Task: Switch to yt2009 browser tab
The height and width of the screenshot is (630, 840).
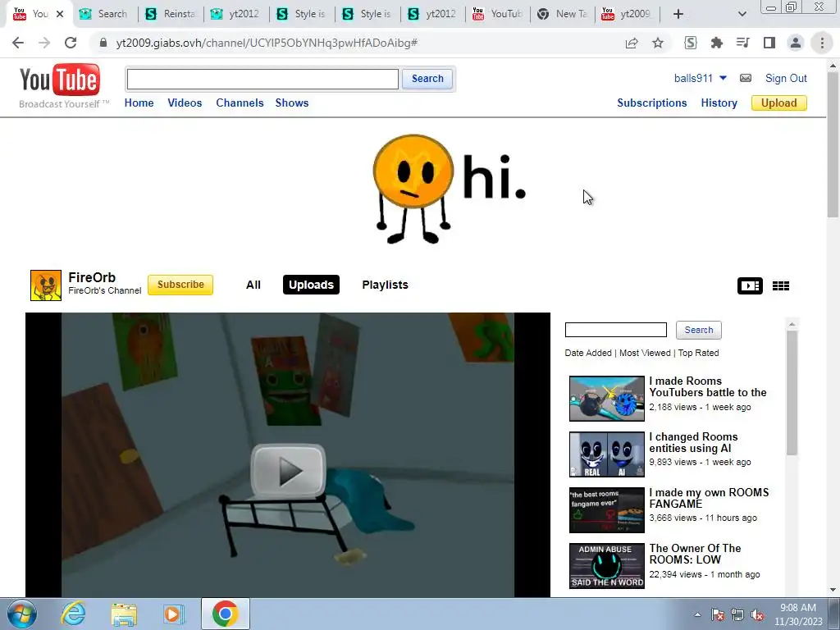Action: click(628, 14)
